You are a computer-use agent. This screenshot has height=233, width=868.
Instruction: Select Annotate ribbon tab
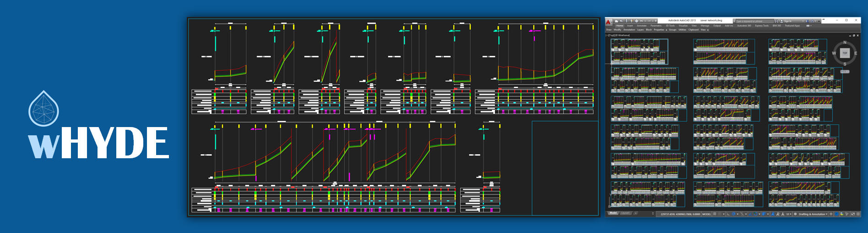point(642,26)
